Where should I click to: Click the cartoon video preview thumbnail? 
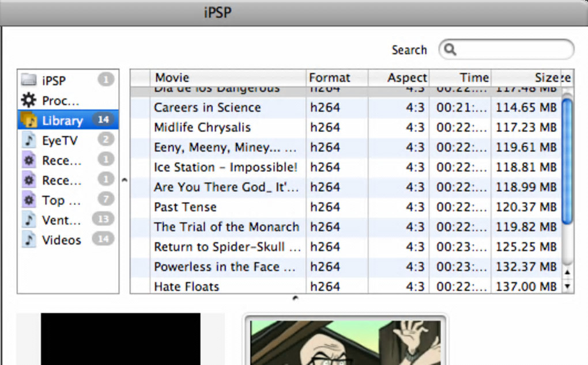coord(346,343)
